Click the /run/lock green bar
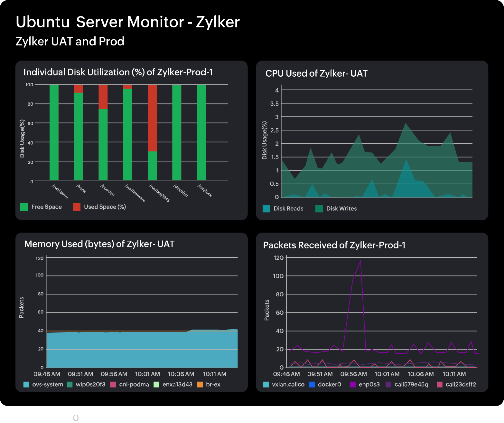Image resolution: width=504 pixels, height=423 pixels. pos(201,132)
